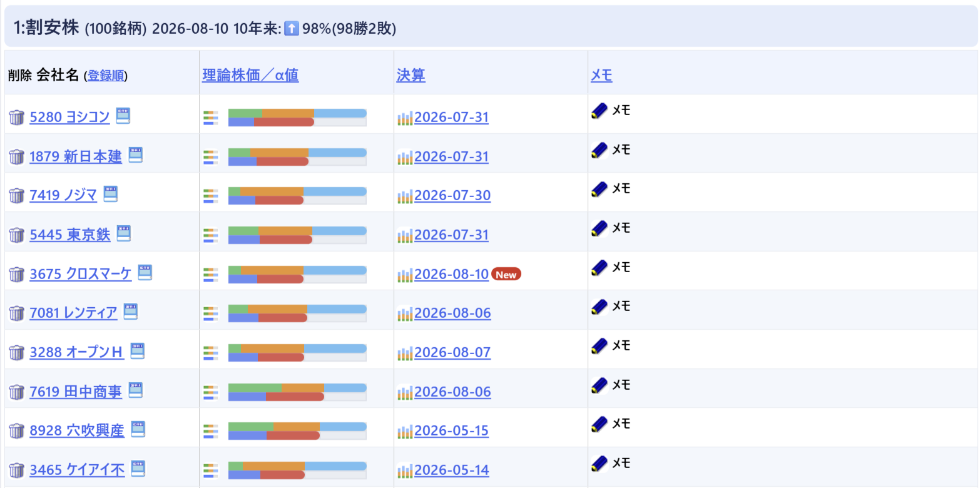Open the blue book icon beside 5280 ヨシコン
980x488 pixels.
pos(123,115)
